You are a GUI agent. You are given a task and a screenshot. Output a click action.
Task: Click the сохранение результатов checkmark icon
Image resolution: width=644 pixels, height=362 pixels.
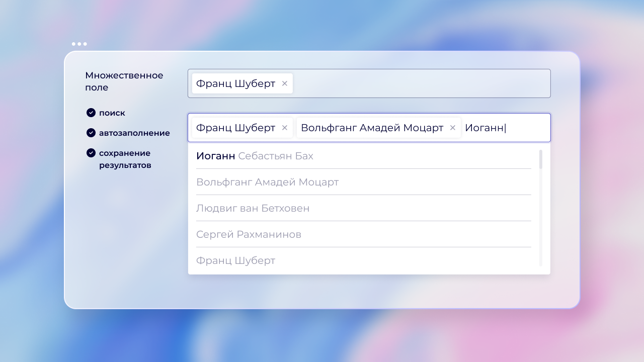pyautogui.click(x=91, y=153)
